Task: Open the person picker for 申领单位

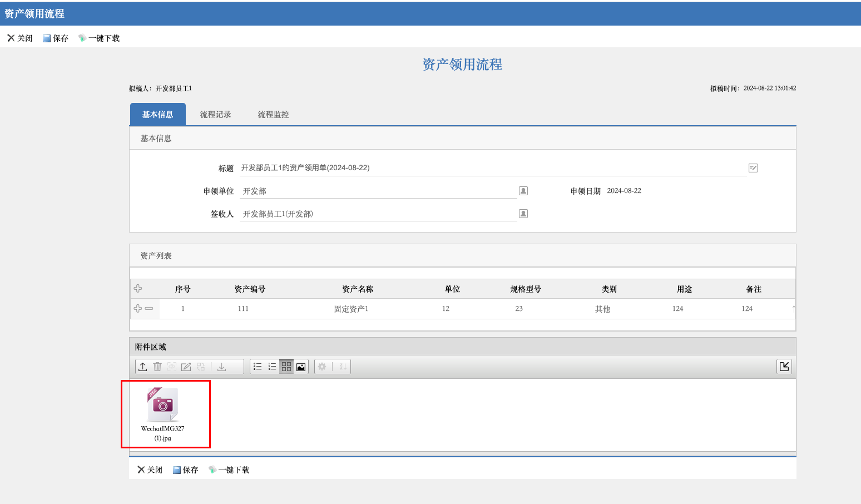Action: [x=523, y=191]
